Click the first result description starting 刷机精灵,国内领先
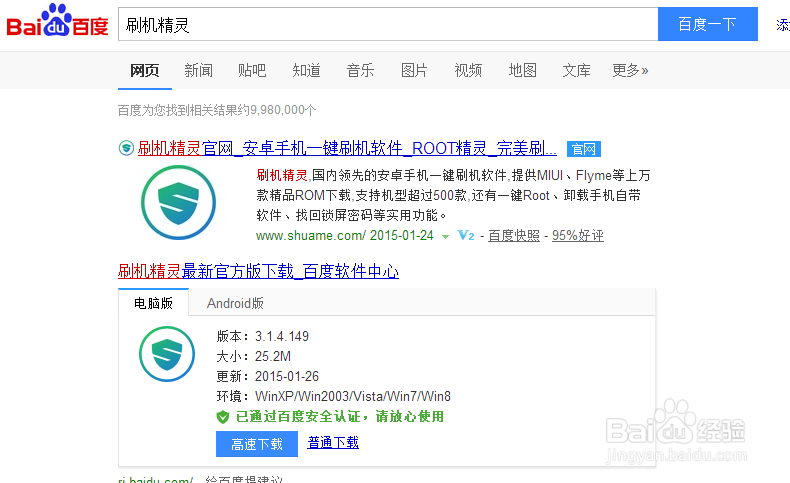The height and width of the screenshot is (483, 790). (x=453, y=195)
